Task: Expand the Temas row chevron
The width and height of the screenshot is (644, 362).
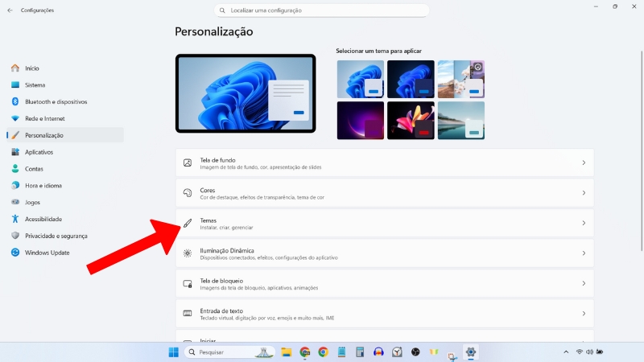Action: (584, 223)
